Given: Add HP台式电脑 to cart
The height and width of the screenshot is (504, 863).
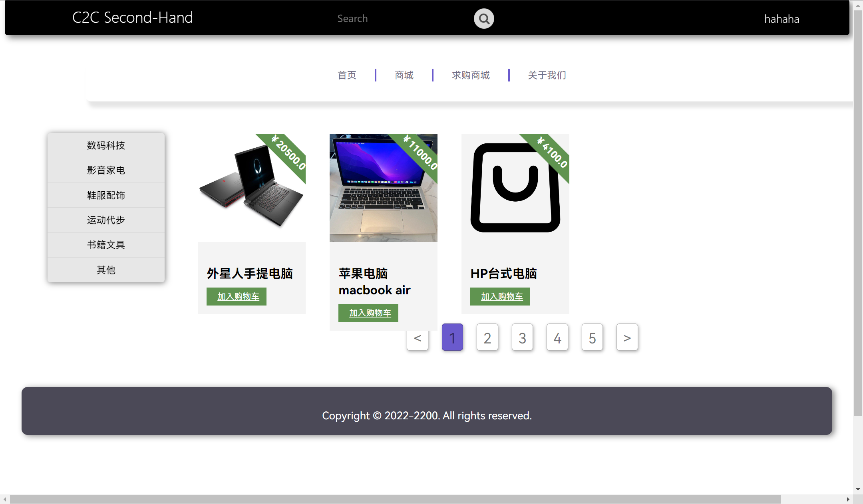Looking at the screenshot, I should 500,296.
